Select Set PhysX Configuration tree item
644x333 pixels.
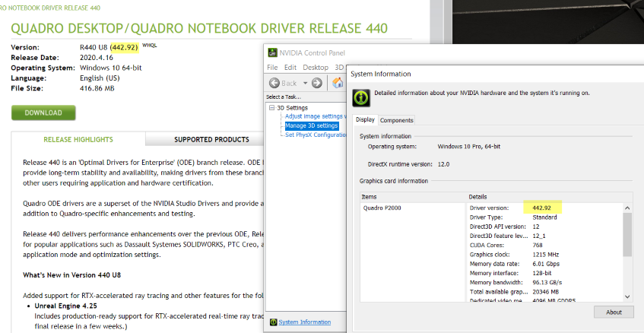point(316,135)
